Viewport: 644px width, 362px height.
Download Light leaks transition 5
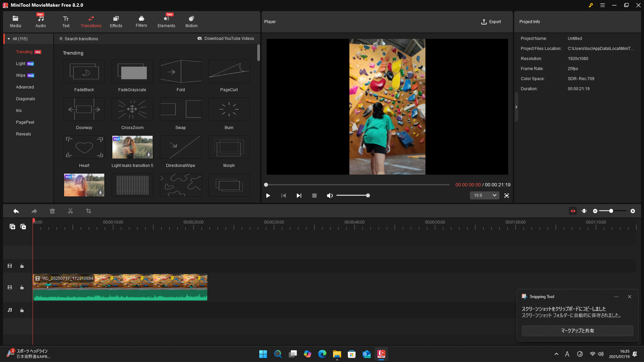[149, 155]
